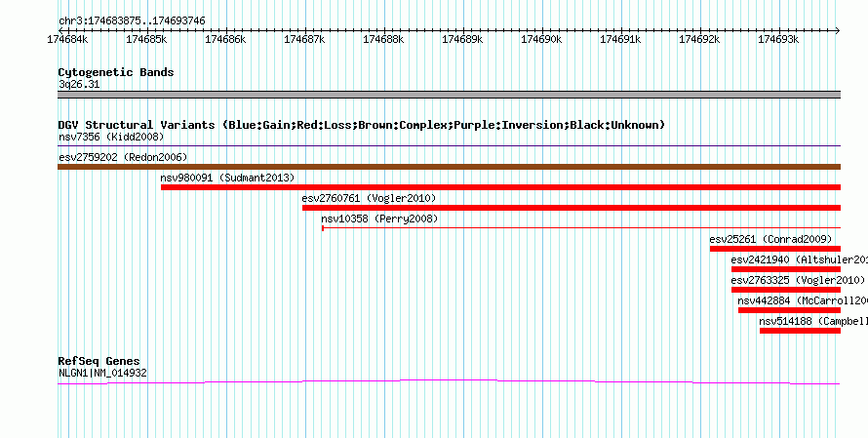Open variant nsv442884 (McCarroll) label

[803, 300]
